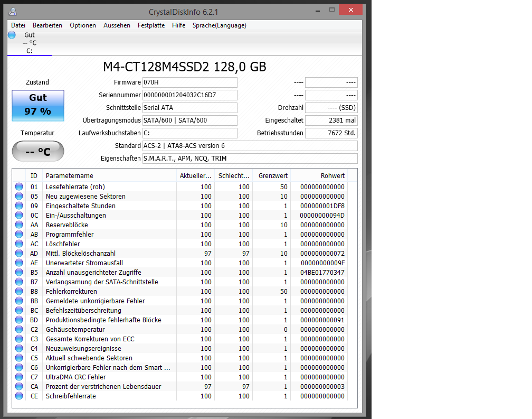Click status orb for Gesamte Korrekturen von ECC
Viewport: 532px width, 419px height.
click(x=19, y=339)
